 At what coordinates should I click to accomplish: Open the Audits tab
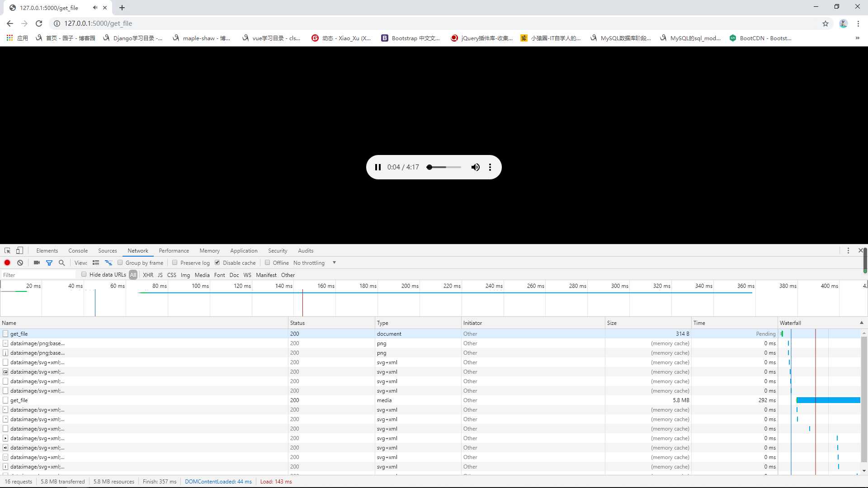[x=306, y=251]
